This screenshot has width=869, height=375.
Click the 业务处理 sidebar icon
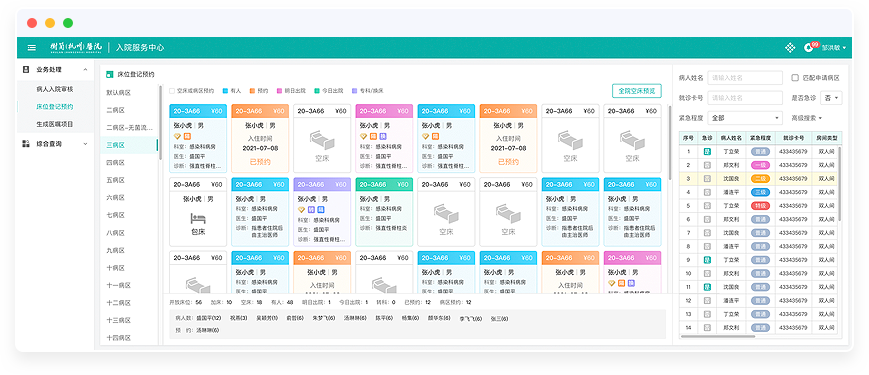tap(25, 70)
